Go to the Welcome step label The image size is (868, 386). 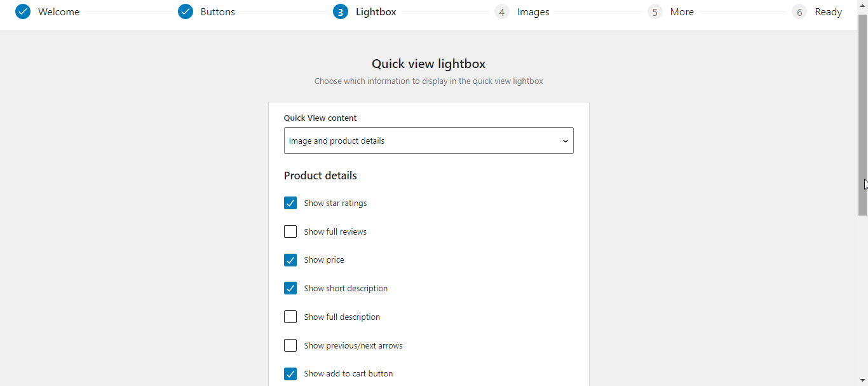[x=58, y=11]
